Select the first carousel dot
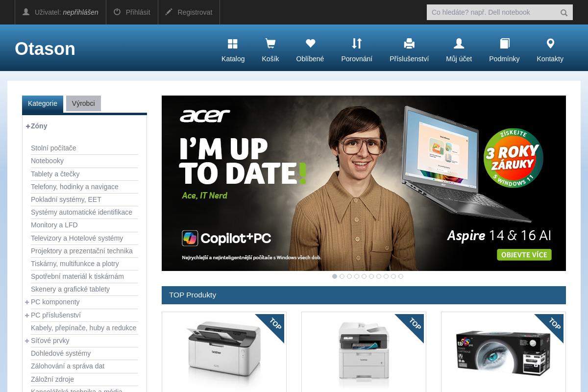Screen dimensions: 588x392 point(335,276)
